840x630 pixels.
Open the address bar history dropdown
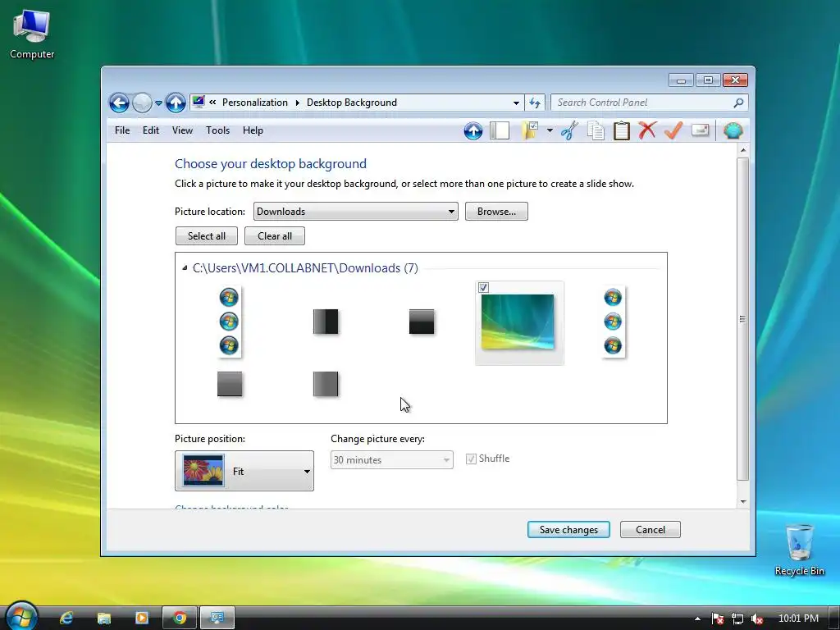(x=516, y=103)
